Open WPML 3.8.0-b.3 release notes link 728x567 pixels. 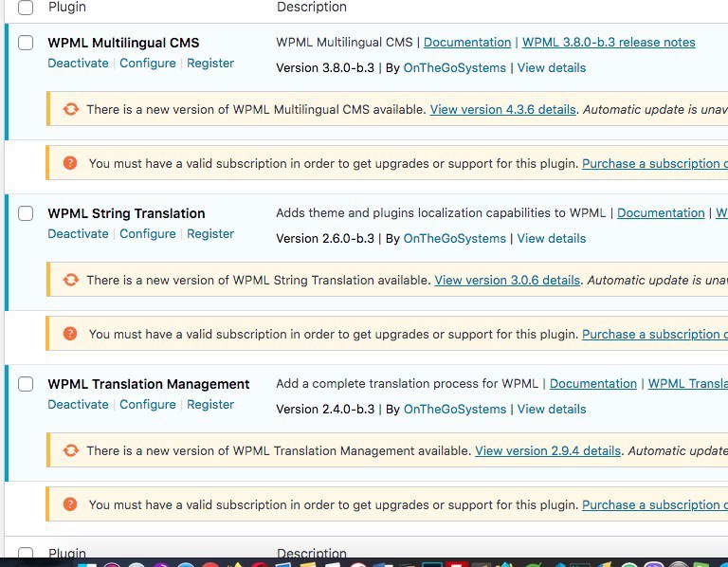click(609, 43)
